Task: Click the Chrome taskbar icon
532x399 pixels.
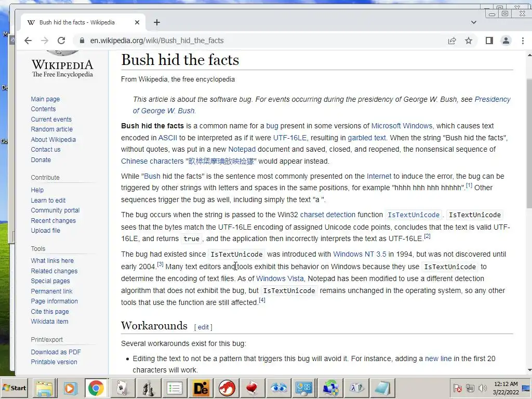Action: click(96, 388)
